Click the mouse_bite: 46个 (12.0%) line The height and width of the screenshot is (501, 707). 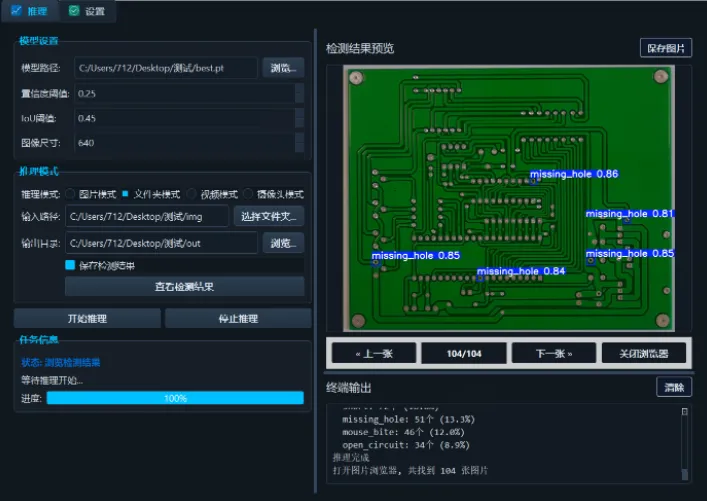click(403, 432)
